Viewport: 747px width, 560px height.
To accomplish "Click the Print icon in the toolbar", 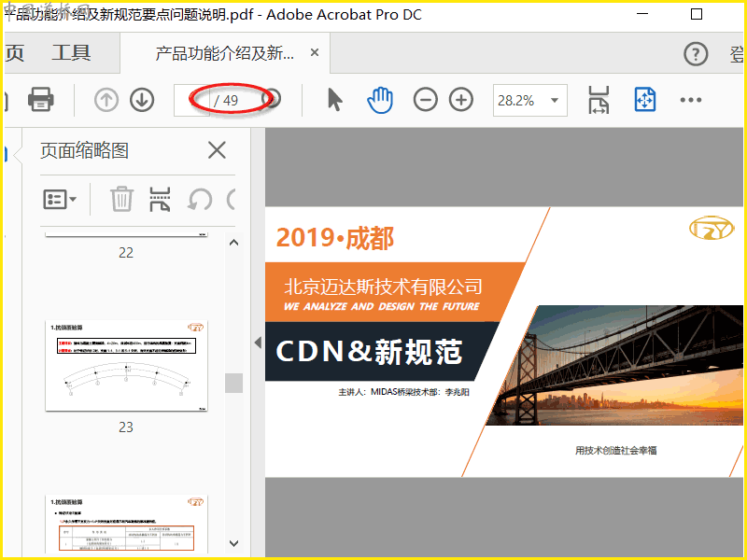I will pyautogui.click(x=40, y=100).
